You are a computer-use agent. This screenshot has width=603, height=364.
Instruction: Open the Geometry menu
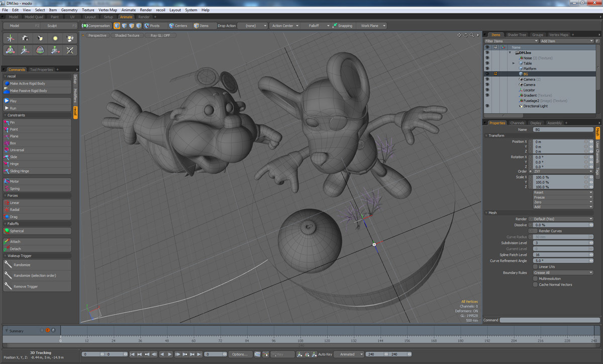pyautogui.click(x=69, y=10)
